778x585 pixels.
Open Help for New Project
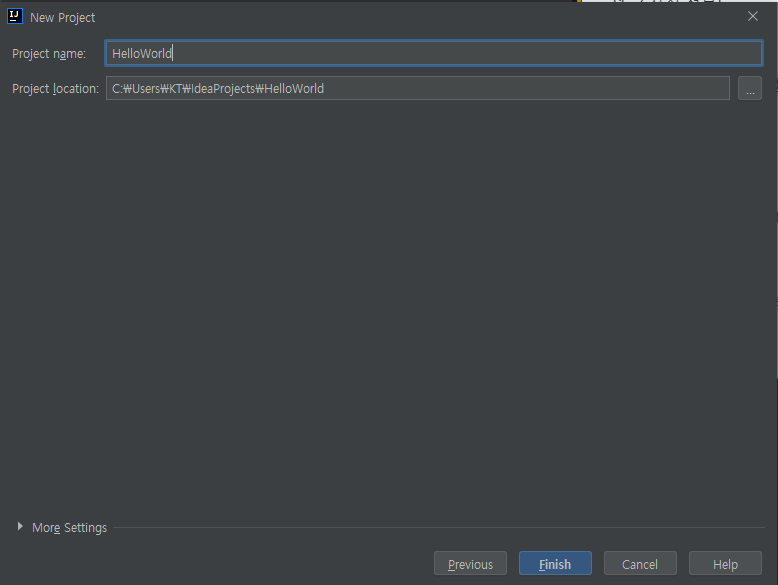[x=725, y=563]
